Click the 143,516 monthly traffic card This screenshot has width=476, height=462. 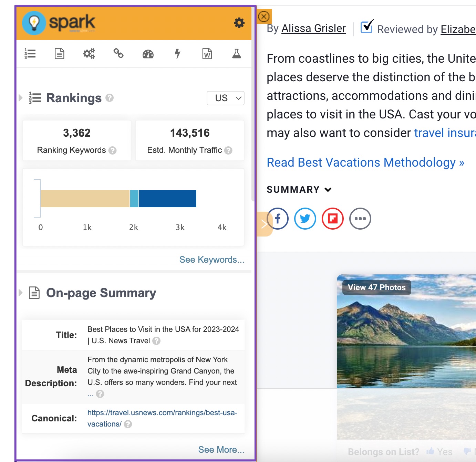(190, 140)
